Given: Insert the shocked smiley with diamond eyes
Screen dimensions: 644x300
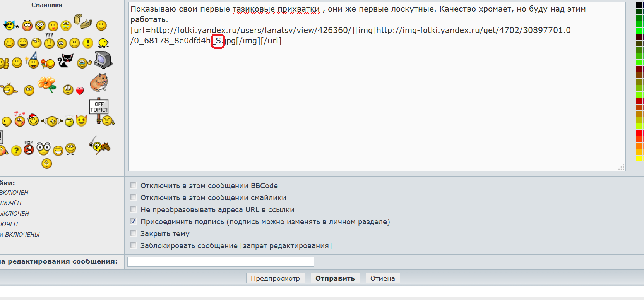Looking at the screenshot, I should coord(40,26).
